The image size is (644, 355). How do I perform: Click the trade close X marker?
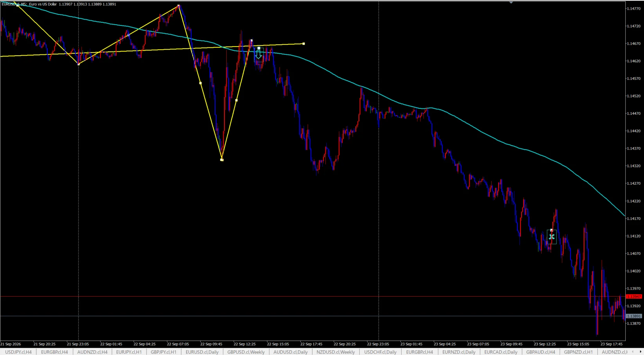[552, 237]
